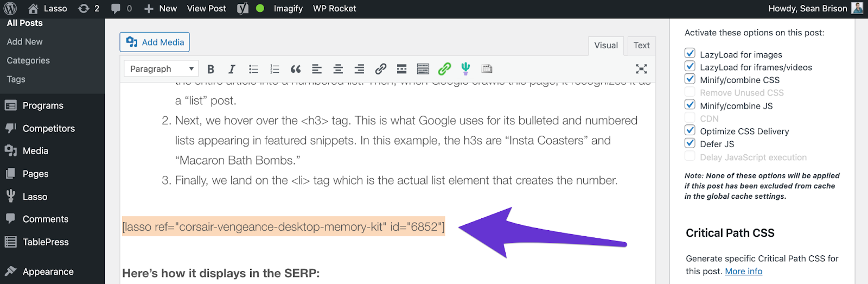Open Tags submenu
Screen dimensions: 868x284
(x=16, y=79)
